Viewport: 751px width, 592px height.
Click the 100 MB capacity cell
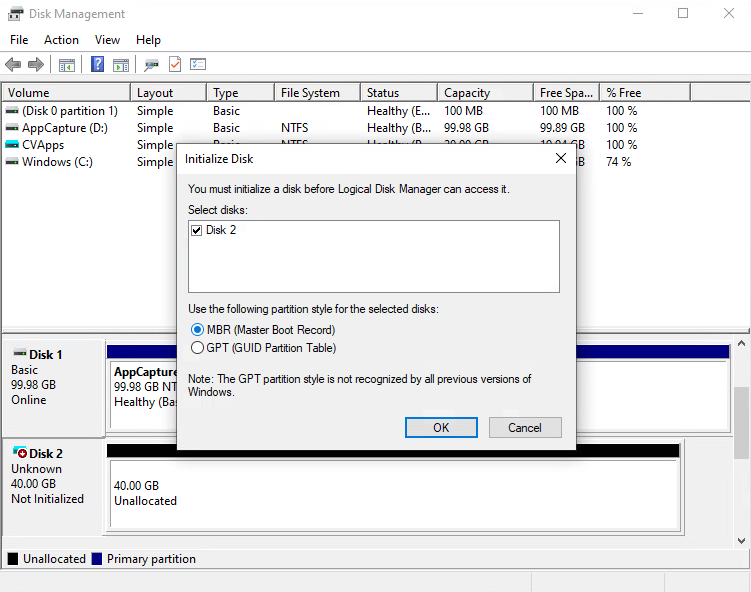point(463,111)
